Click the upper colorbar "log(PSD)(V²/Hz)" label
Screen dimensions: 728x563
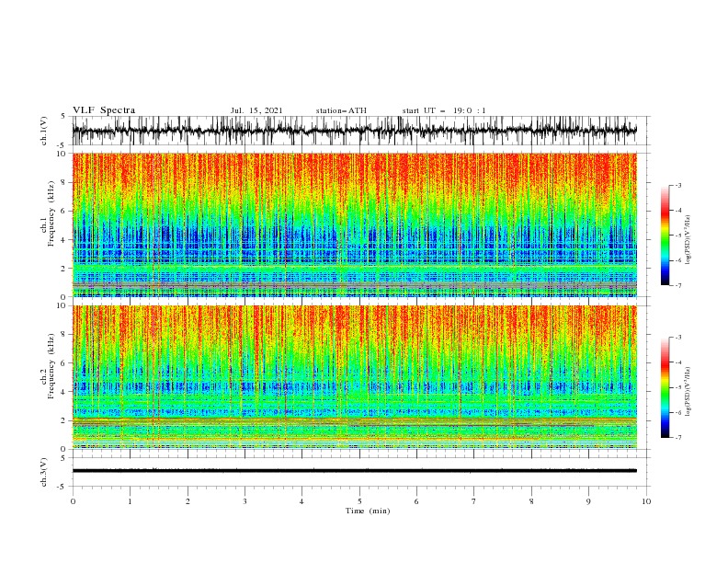pyautogui.click(x=688, y=240)
